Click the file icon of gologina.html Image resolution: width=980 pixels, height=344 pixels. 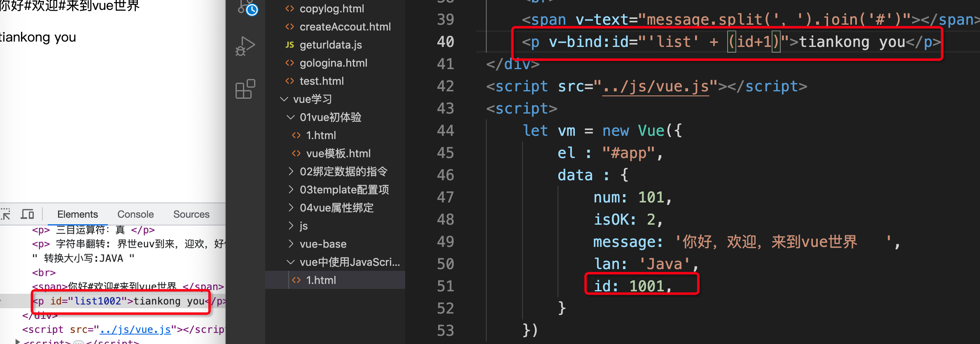(x=290, y=63)
